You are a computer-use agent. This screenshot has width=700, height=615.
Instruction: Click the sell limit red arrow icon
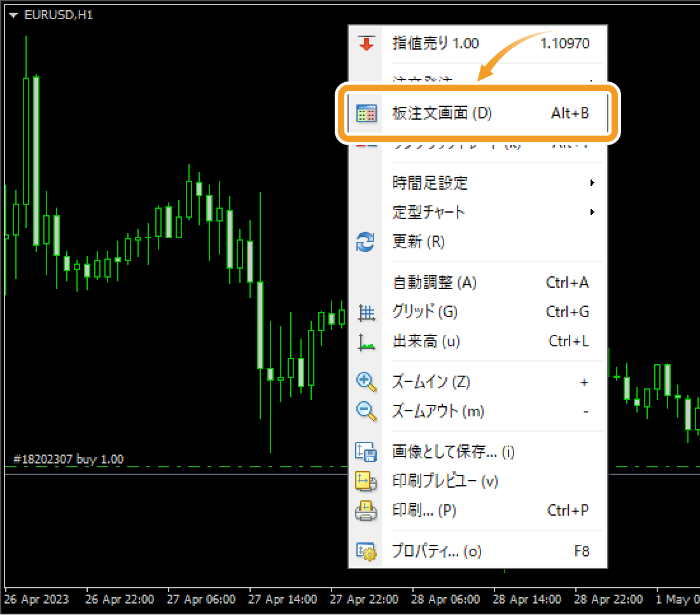[366, 43]
